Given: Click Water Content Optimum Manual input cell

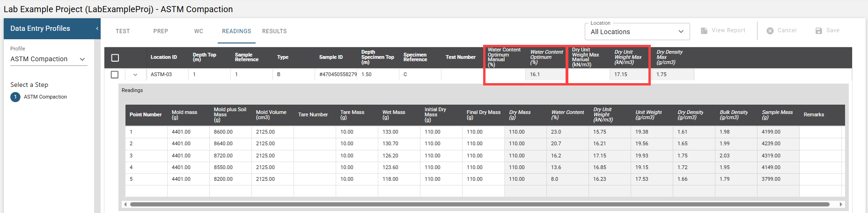Looking at the screenshot, I should [504, 75].
